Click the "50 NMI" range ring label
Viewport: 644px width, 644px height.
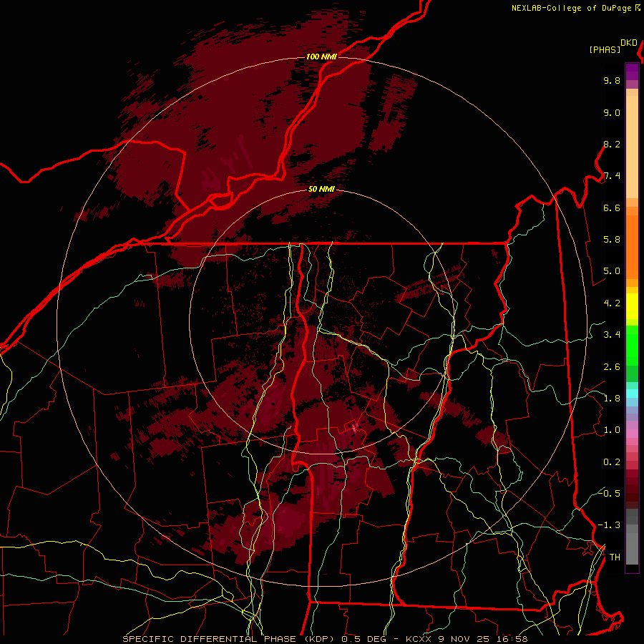(321, 189)
